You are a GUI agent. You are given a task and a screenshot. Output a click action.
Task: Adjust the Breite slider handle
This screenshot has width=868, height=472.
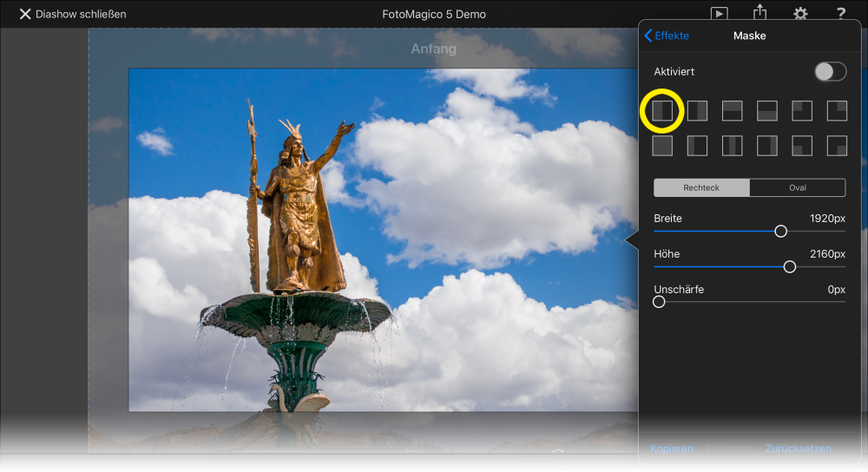coord(780,232)
